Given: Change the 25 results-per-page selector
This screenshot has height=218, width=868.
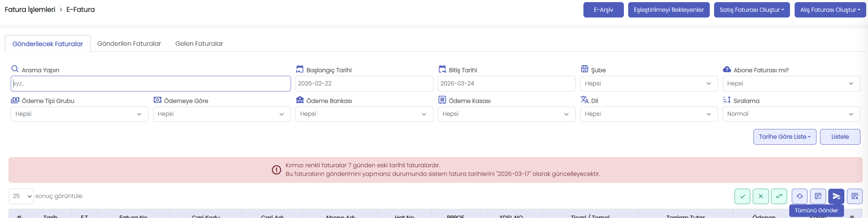Looking at the screenshot, I should point(21,196).
